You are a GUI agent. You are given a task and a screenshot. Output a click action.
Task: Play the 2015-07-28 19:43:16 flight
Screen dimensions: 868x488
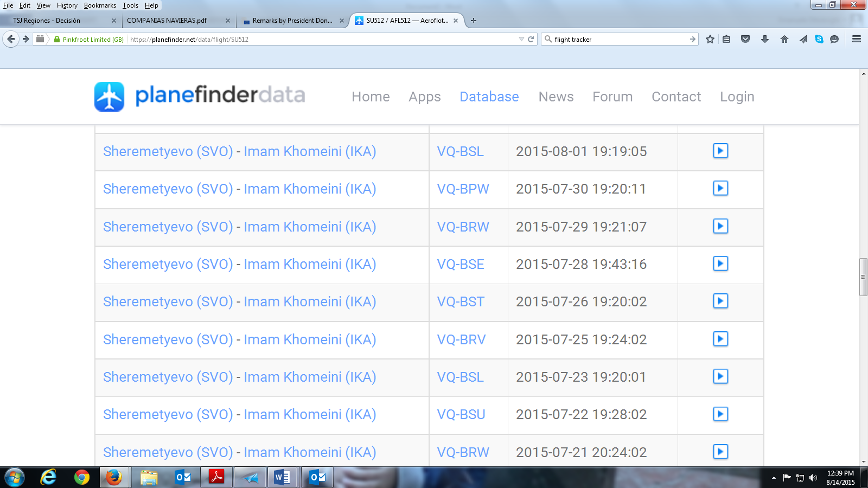coord(720,264)
